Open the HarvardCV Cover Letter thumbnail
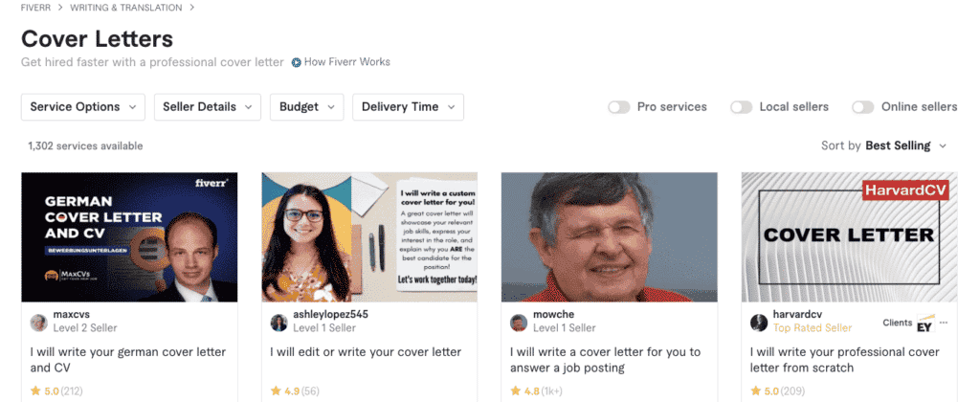 (x=849, y=237)
